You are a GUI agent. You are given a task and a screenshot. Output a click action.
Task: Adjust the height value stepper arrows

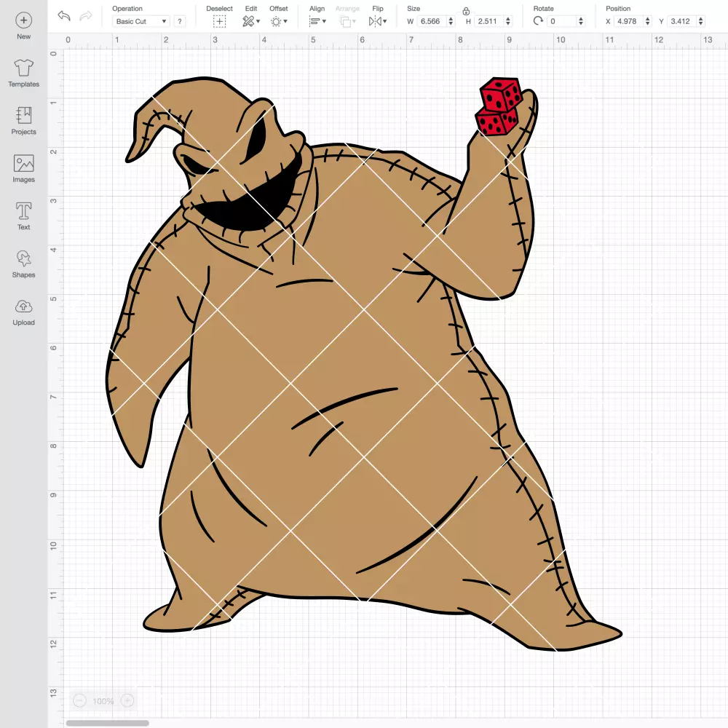click(x=508, y=21)
